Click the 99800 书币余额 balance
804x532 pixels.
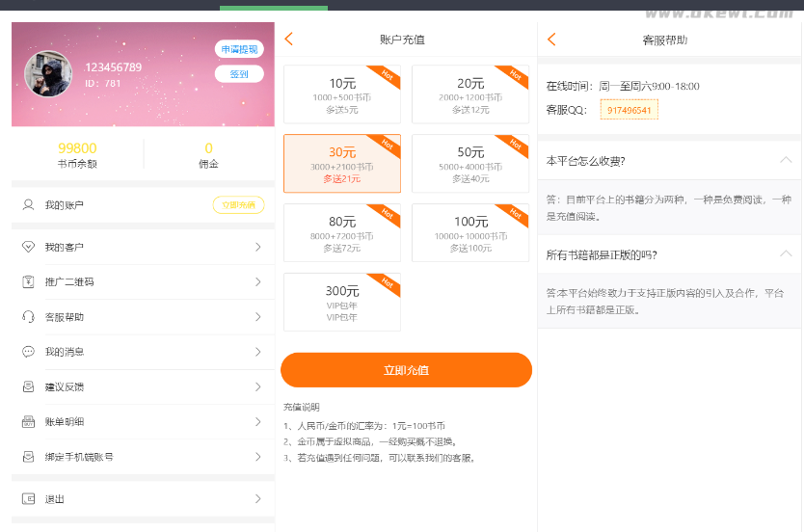77,148
